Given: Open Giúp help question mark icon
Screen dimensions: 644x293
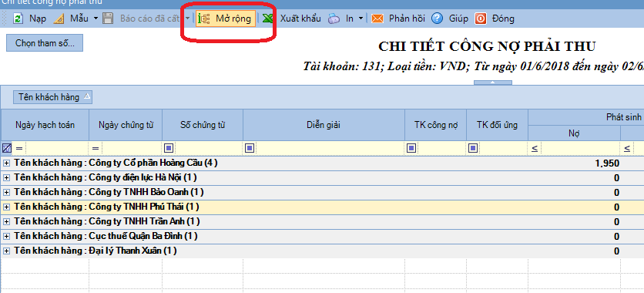Looking at the screenshot, I should [437, 19].
